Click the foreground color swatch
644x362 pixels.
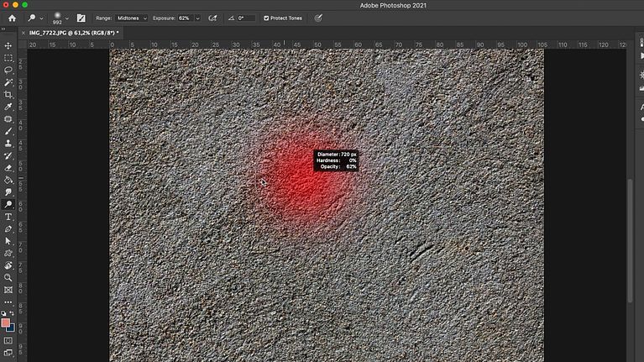point(6,323)
